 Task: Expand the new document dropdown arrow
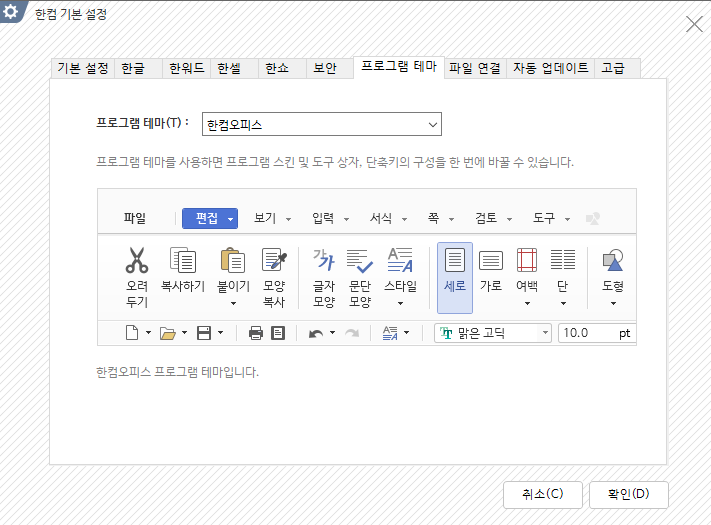pyautogui.click(x=148, y=333)
